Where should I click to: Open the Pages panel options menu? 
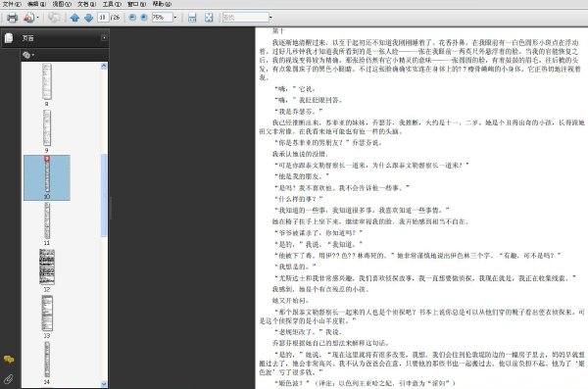(x=104, y=38)
